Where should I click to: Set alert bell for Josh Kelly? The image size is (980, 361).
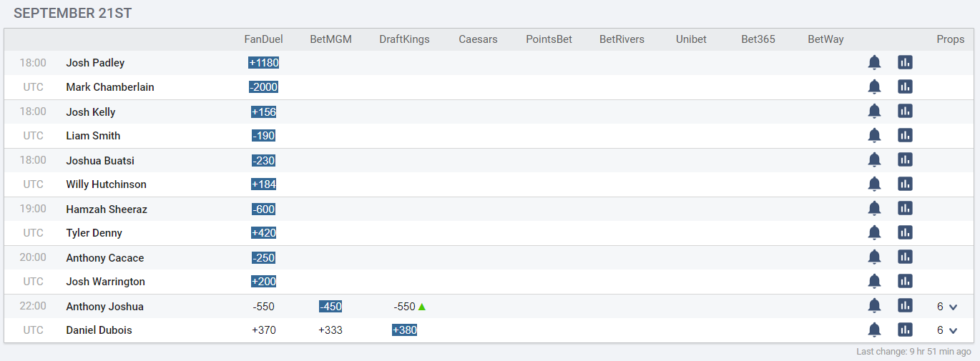(x=874, y=112)
